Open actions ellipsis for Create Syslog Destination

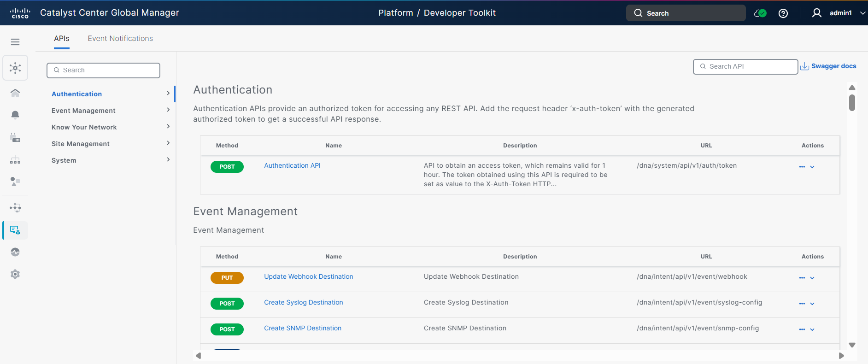(802, 304)
